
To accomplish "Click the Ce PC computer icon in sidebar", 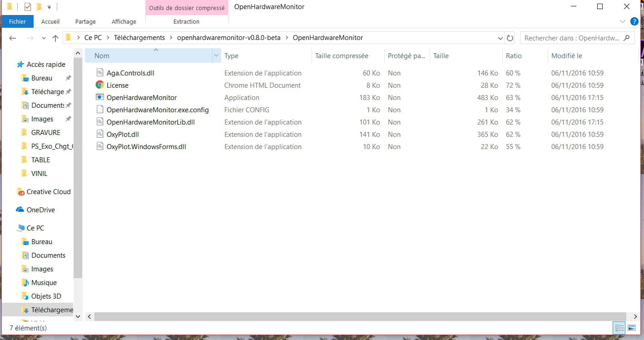I will tap(20, 228).
